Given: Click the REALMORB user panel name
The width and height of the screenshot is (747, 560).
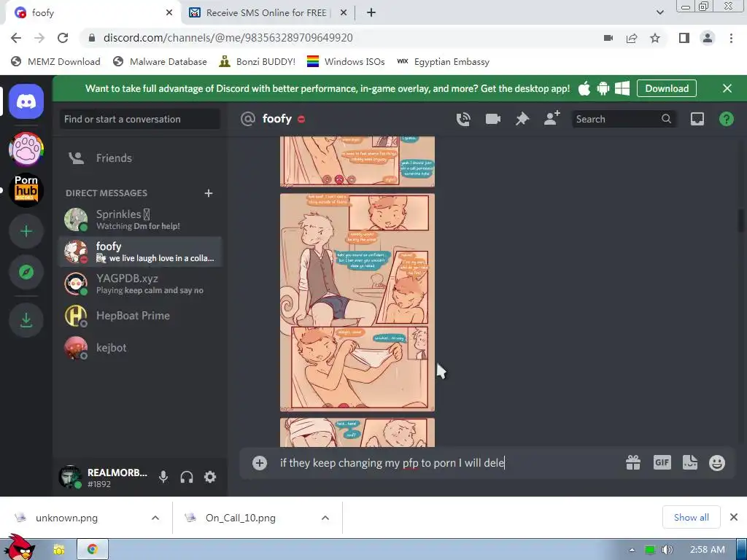Looking at the screenshot, I should click(x=117, y=472).
